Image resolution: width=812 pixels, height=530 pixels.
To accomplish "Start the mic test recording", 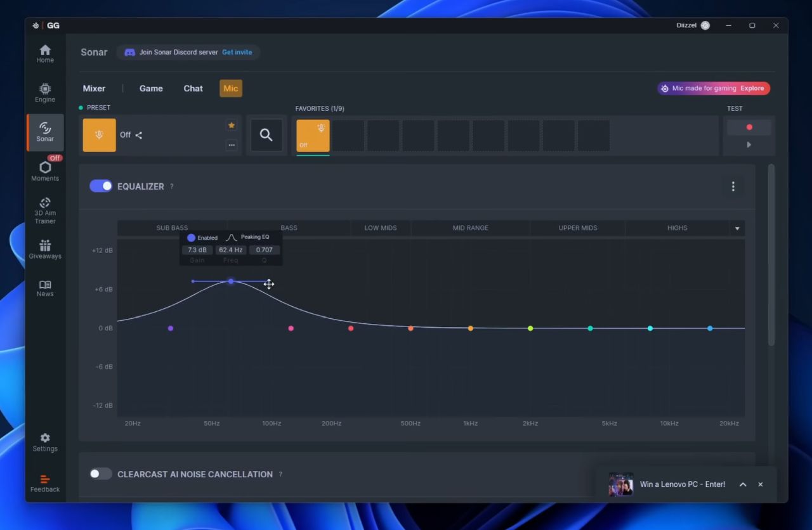I will click(749, 127).
